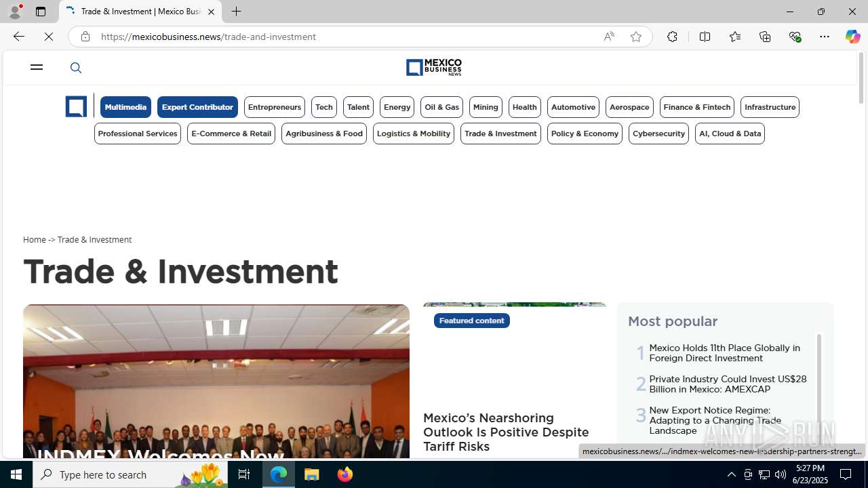Open Agribusiness & Food section
This screenshot has width=868, height=488.
pyautogui.click(x=324, y=134)
